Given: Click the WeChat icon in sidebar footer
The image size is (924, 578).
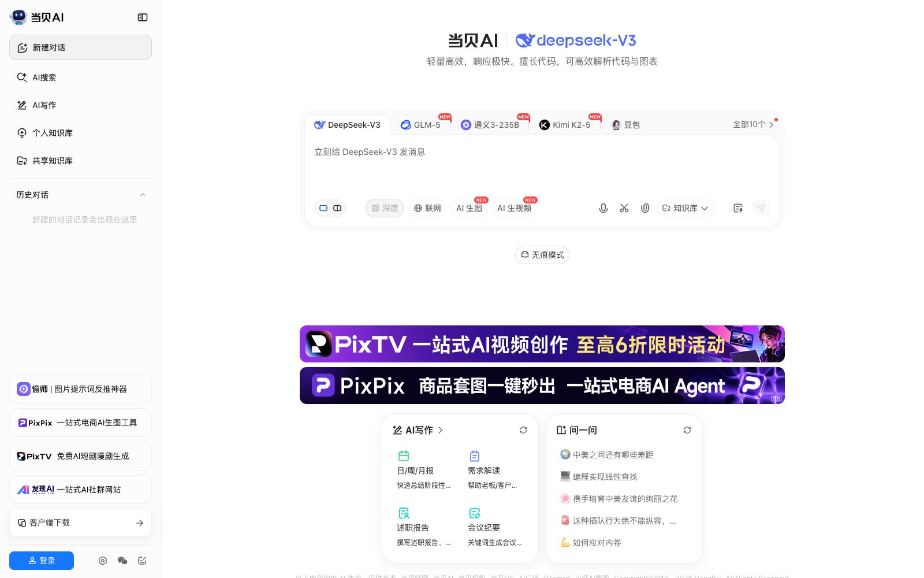Looking at the screenshot, I should 122,561.
